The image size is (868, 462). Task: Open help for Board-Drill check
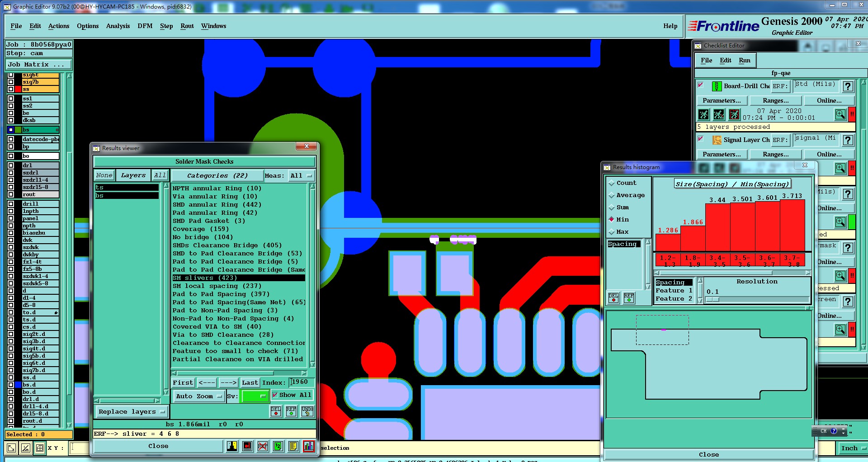coord(848,86)
